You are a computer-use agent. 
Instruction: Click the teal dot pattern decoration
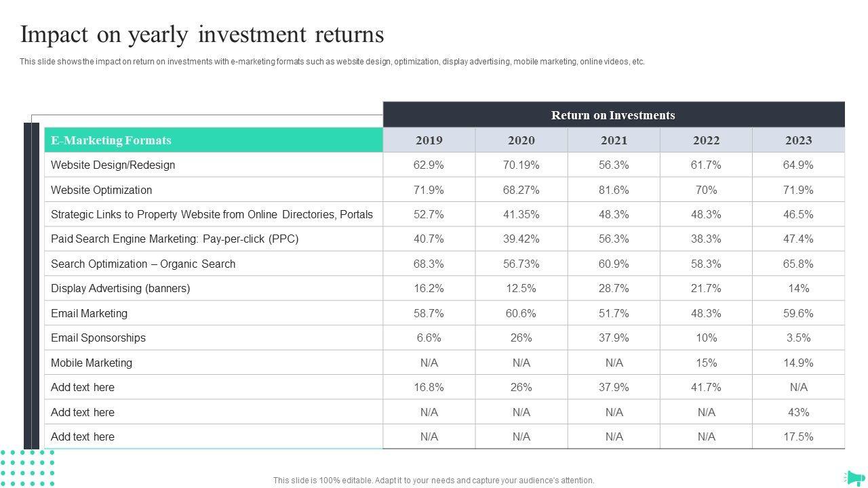28,467
